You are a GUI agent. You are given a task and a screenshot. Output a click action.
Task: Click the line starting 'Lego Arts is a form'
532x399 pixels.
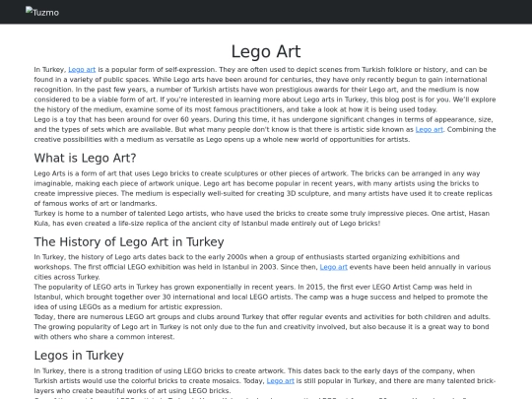click(x=257, y=173)
